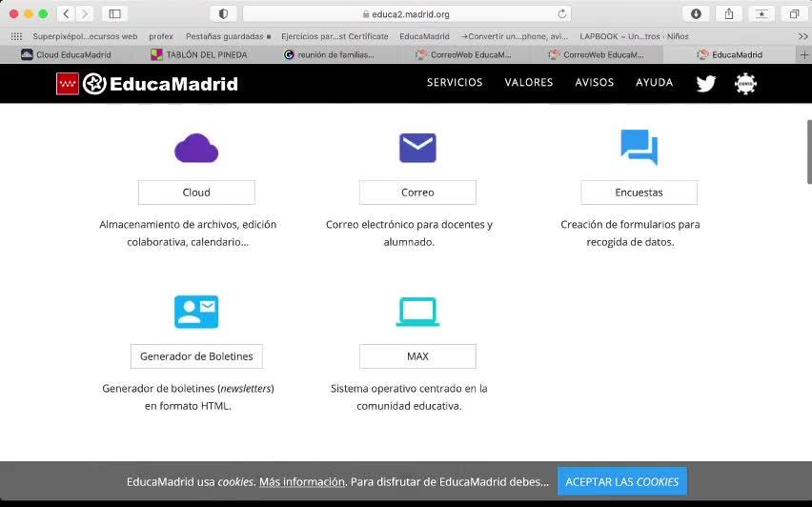Open the EducaMadrid bookmark in favorites bar

point(424,36)
